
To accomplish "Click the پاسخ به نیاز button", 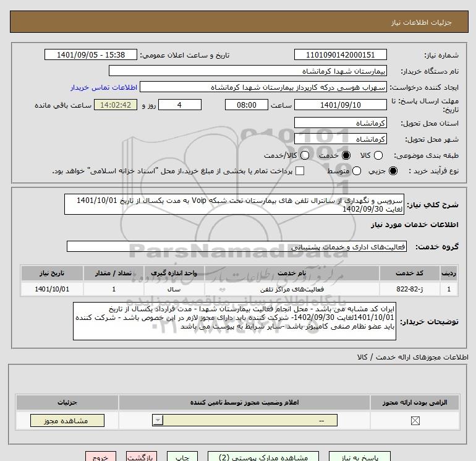I will click(x=360, y=457).
